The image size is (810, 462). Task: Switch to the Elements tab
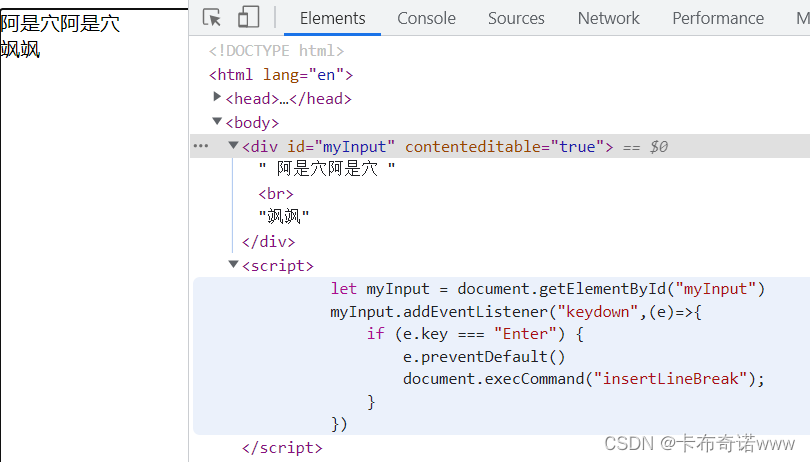332,18
